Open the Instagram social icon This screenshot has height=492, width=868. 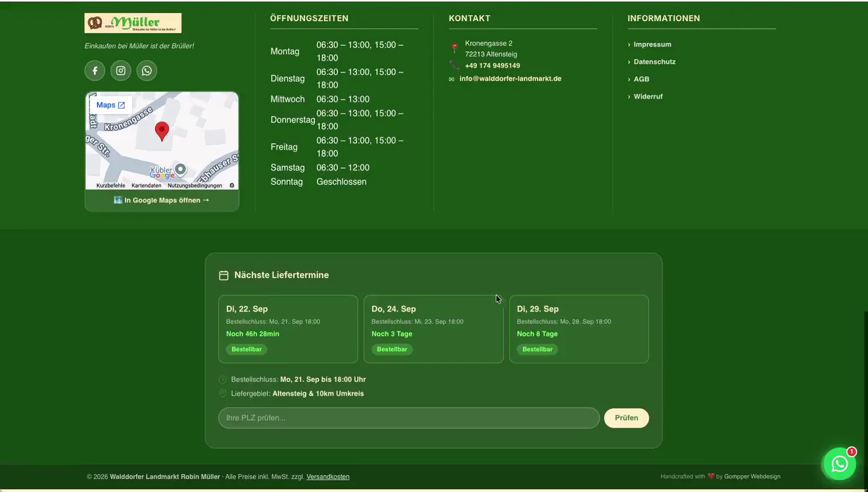click(x=121, y=71)
